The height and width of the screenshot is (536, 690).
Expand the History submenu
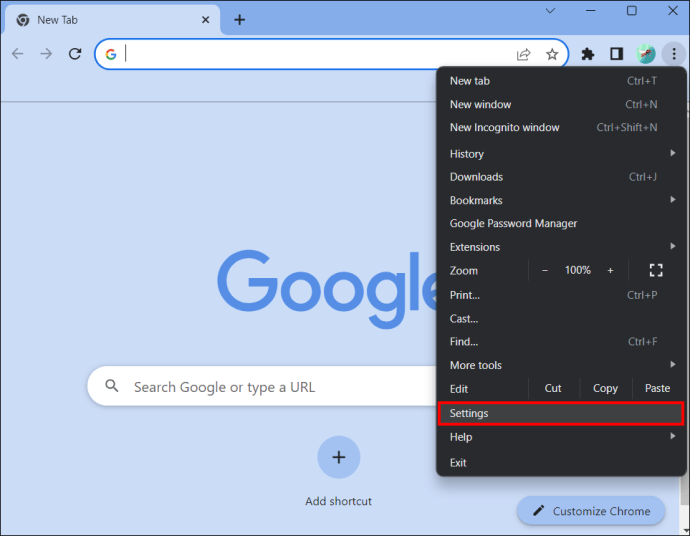[x=561, y=154]
